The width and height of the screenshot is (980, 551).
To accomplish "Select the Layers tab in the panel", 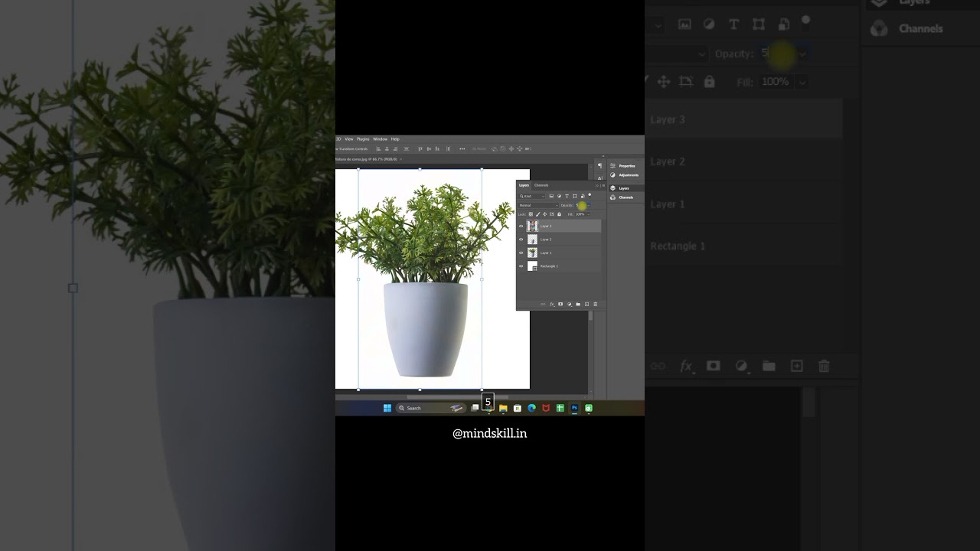I will [x=524, y=185].
